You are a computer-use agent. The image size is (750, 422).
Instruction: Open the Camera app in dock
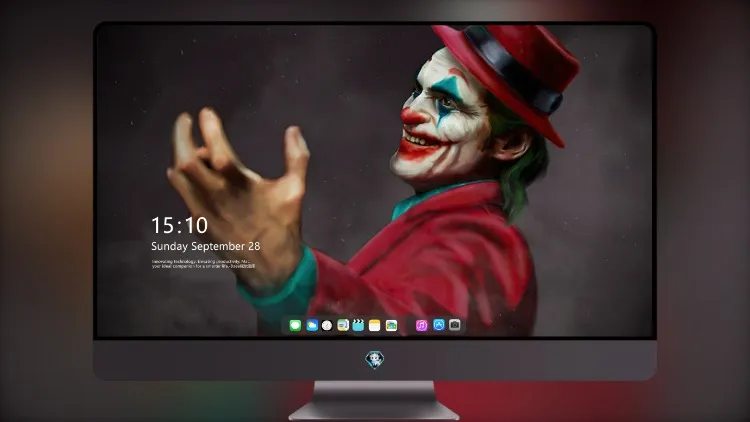point(455,325)
